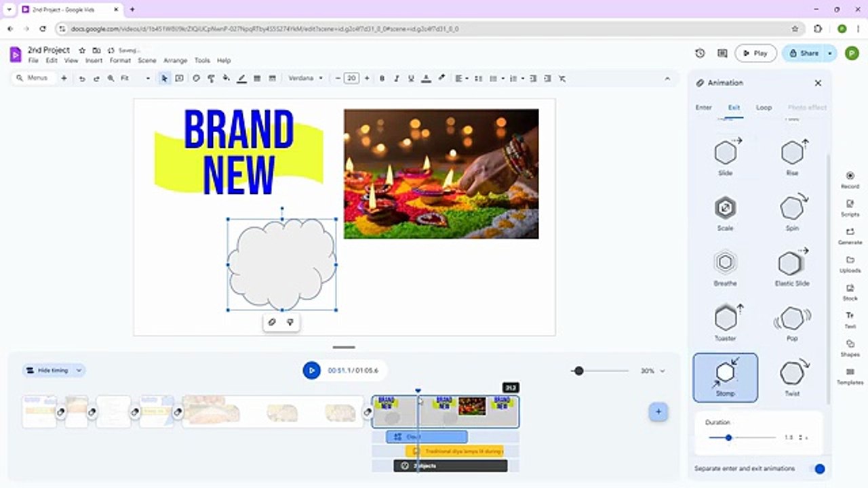Increase font size with plus
The height and width of the screenshot is (488, 868).
tap(367, 79)
